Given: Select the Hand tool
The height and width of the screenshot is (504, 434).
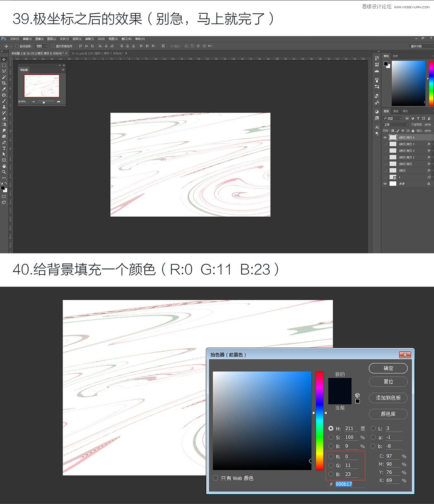Looking at the screenshot, I should coord(4,166).
